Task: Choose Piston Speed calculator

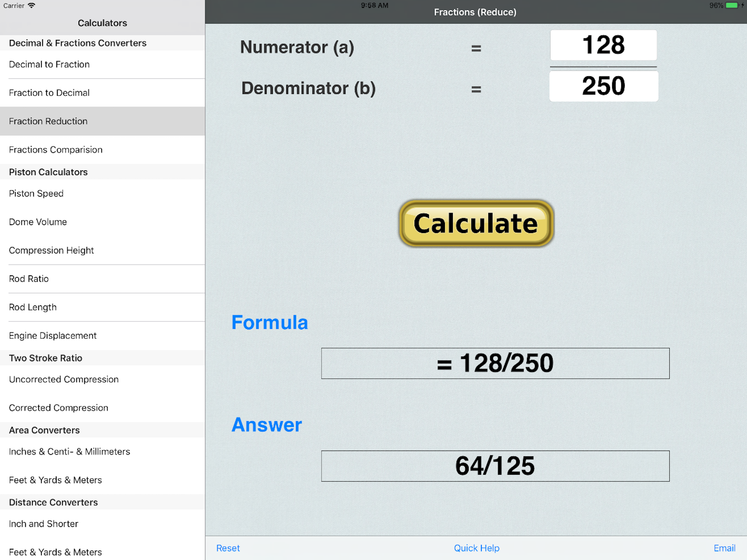Action: click(36, 194)
